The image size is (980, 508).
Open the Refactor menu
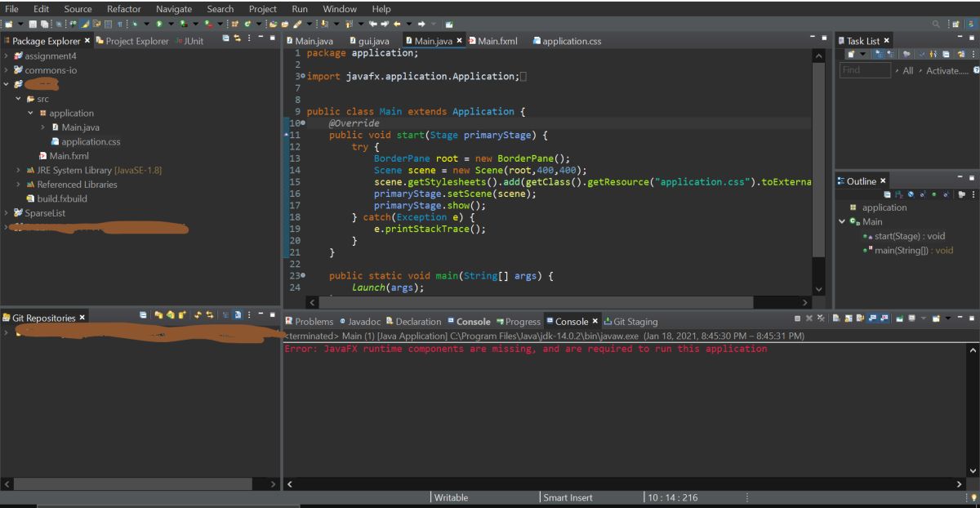(123, 8)
